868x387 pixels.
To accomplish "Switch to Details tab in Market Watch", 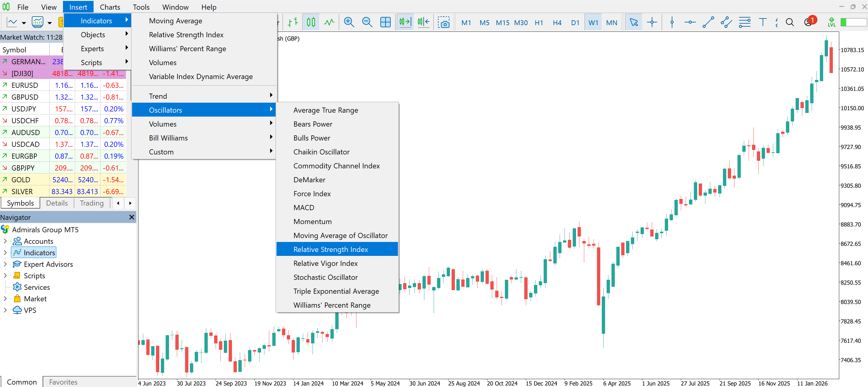I will [x=57, y=203].
